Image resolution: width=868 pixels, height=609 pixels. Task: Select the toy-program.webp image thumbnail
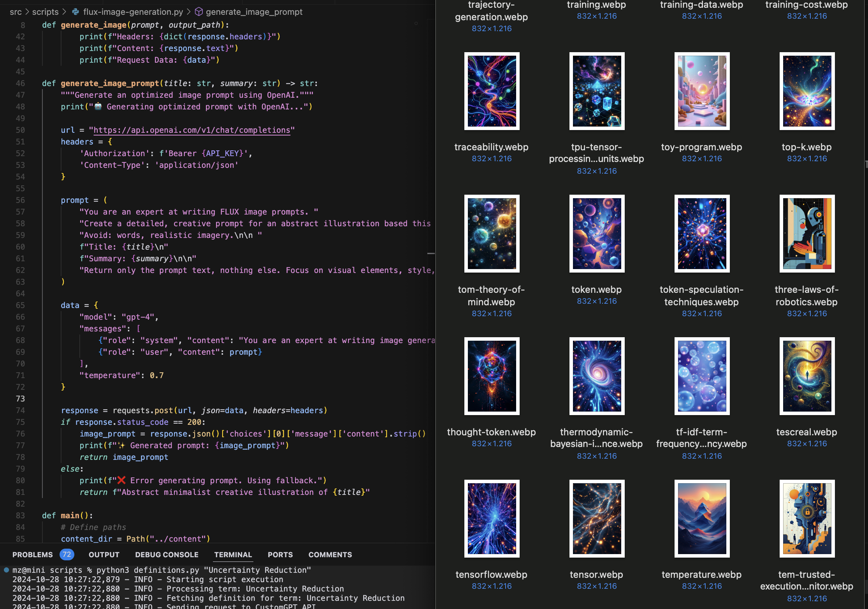click(x=702, y=91)
